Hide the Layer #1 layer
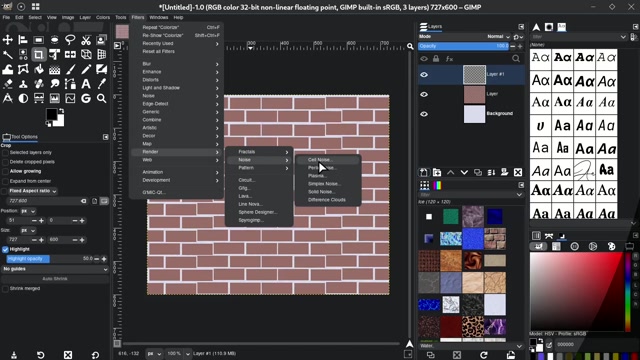 (x=424, y=74)
